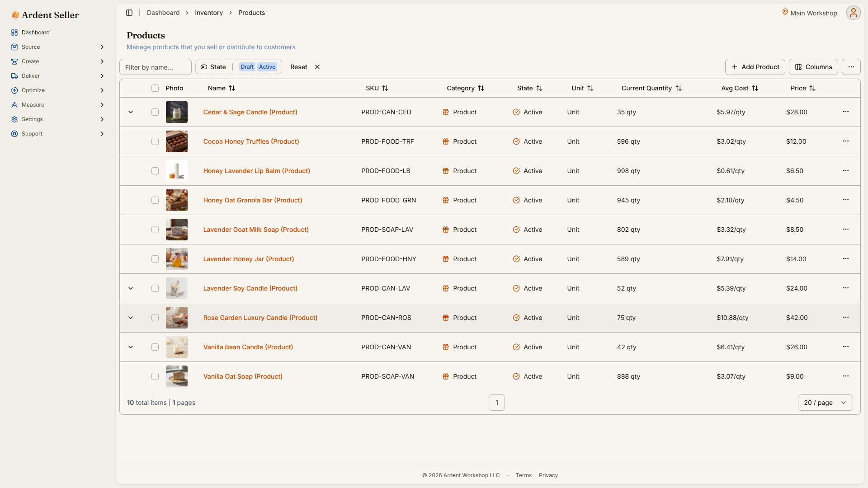Sort by Current Quantity using the sort arrows
The width and height of the screenshot is (868, 488).
679,88
